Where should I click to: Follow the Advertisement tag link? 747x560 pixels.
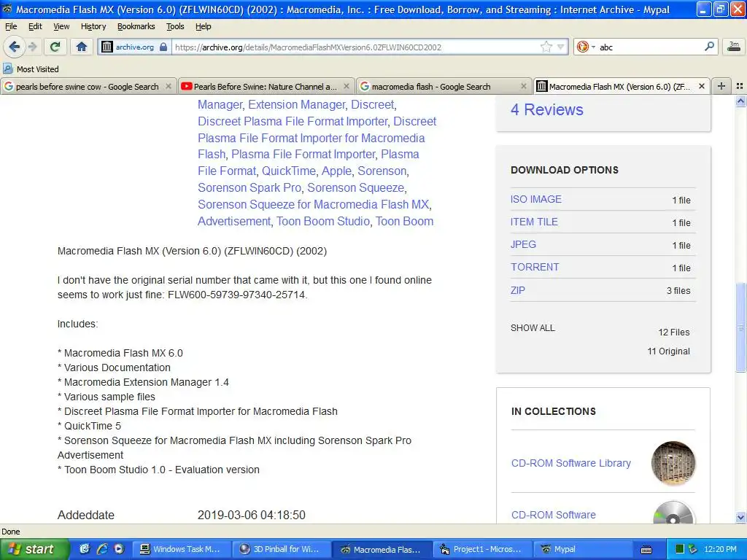[234, 222]
